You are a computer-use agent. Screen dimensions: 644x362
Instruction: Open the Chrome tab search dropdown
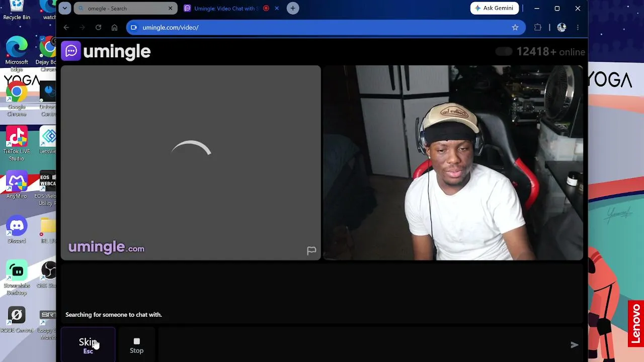coord(65,8)
